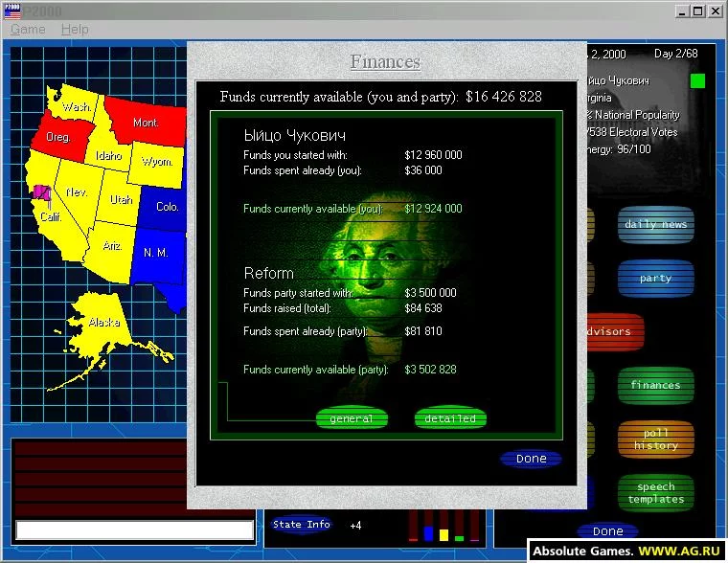Screen dimensions: 728x563
Task: Open speech templates
Action: pyautogui.click(x=655, y=493)
